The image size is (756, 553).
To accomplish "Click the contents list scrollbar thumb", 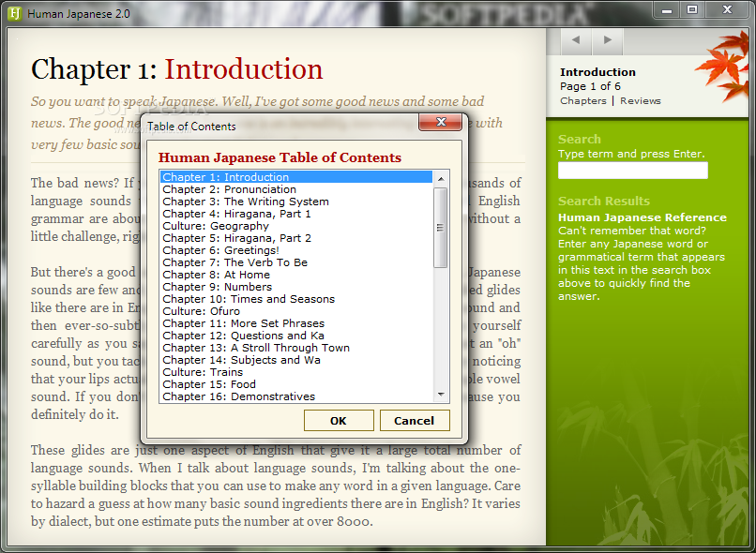I will pos(441,228).
